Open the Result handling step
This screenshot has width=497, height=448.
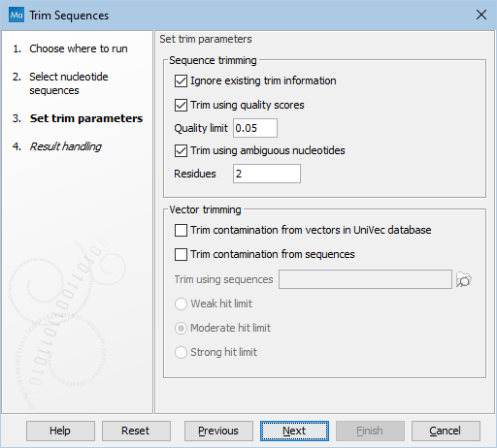[x=65, y=146]
